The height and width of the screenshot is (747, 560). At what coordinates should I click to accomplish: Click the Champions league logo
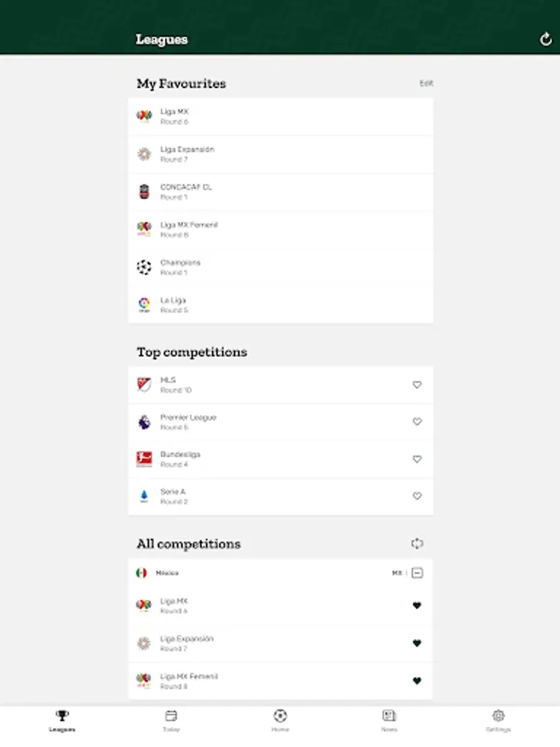[x=144, y=267]
